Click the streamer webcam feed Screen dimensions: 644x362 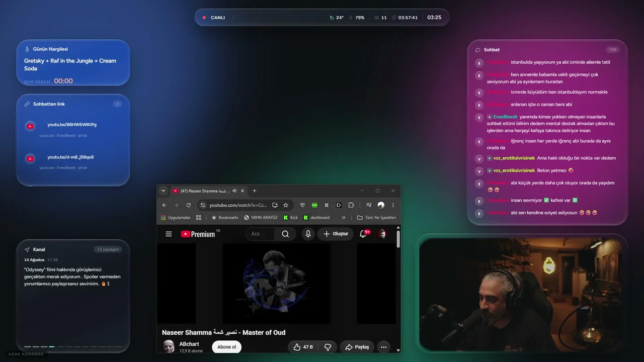pyautogui.click(x=521, y=294)
